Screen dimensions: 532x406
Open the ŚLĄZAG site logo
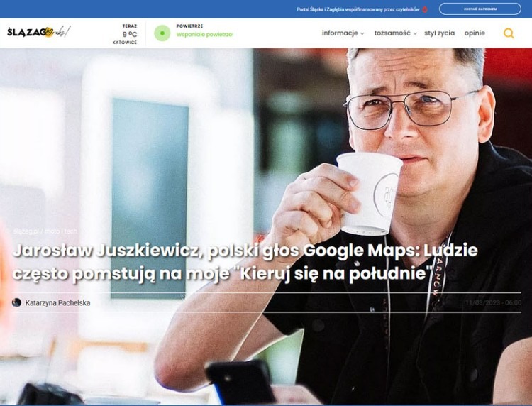(x=39, y=32)
